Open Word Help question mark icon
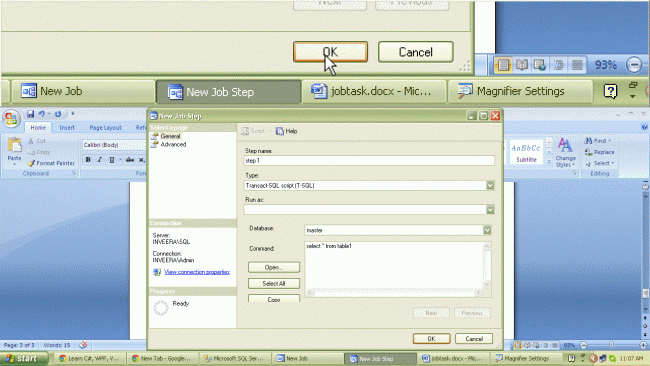650x366 pixels. tap(645, 127)
